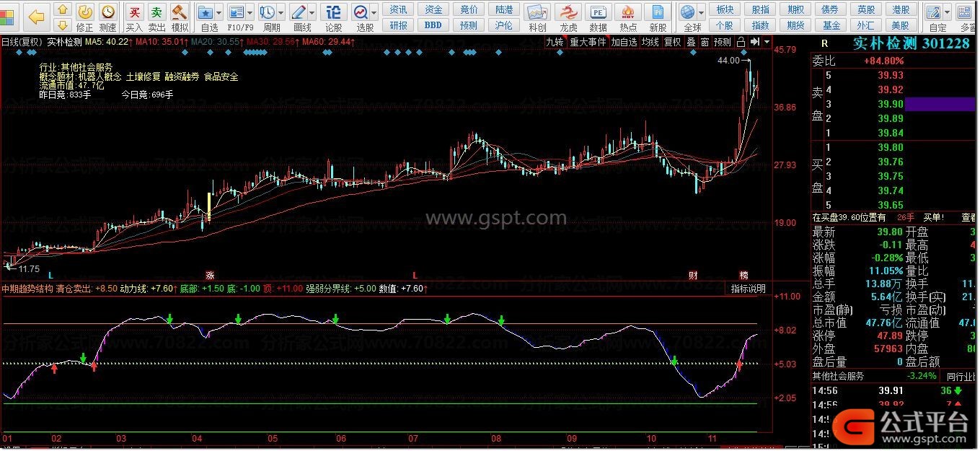
Task: Toggle the chart lock icon
Action: pos(741,42)
